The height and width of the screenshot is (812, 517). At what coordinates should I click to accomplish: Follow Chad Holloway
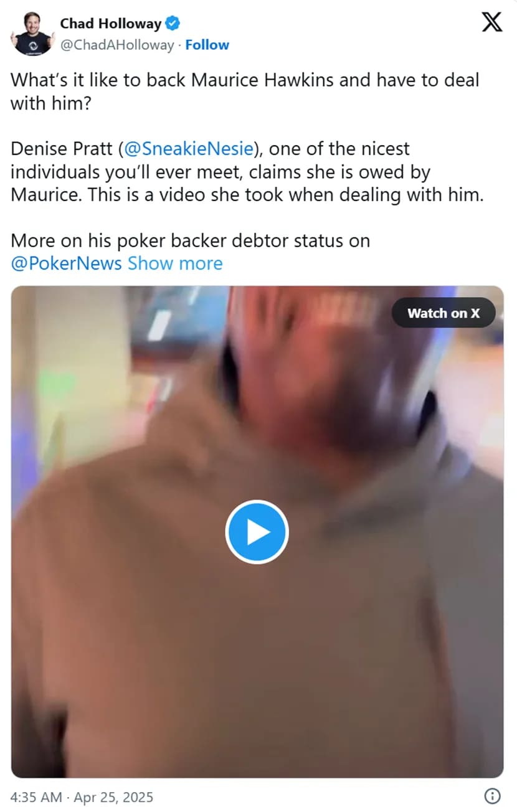(207, 45)
